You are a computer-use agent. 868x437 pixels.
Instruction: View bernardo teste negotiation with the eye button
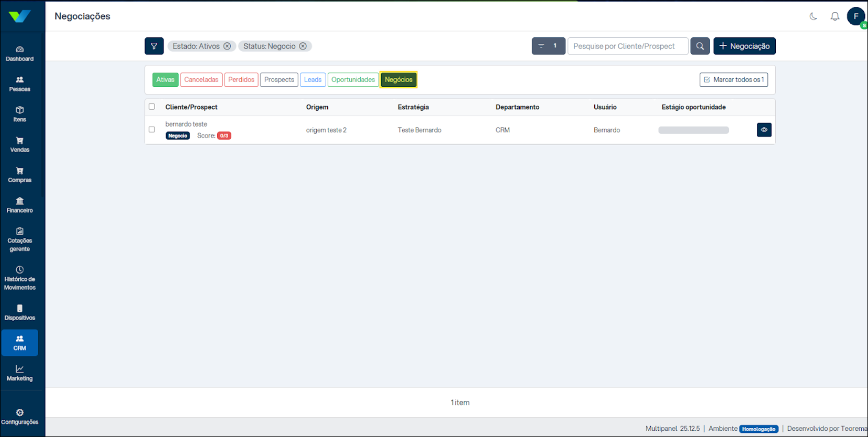tap(764, 129)
